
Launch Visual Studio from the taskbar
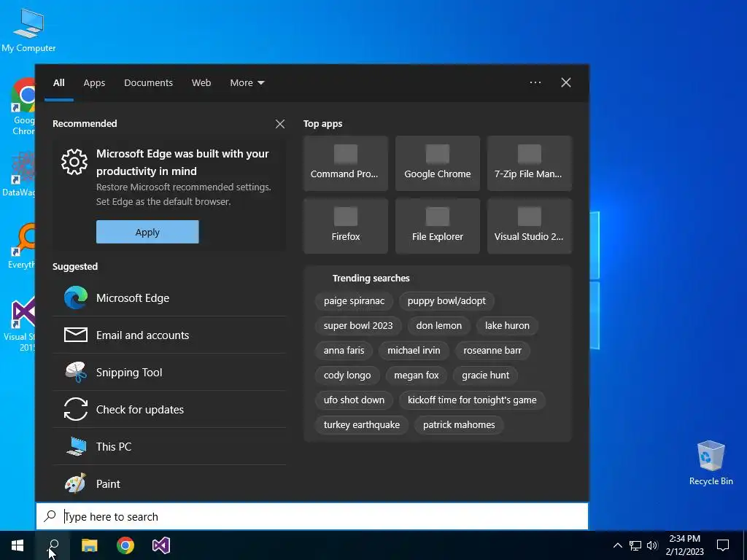[x=161, y=545]
